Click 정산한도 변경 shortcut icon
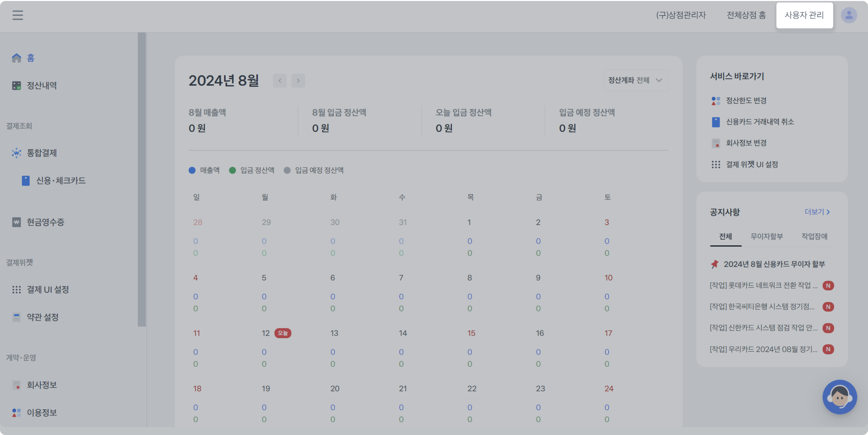The image size is (868, 435). click(x=716, y=101)
